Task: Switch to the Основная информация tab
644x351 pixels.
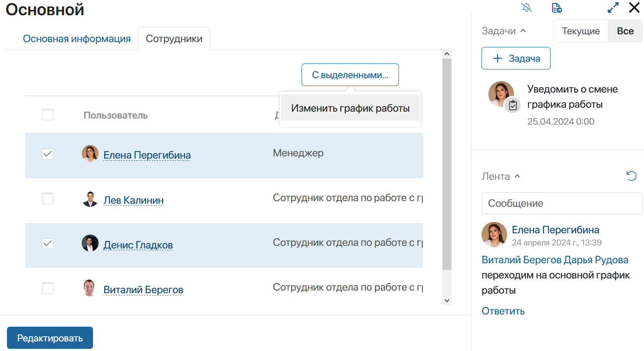Action: coord(77,39)
